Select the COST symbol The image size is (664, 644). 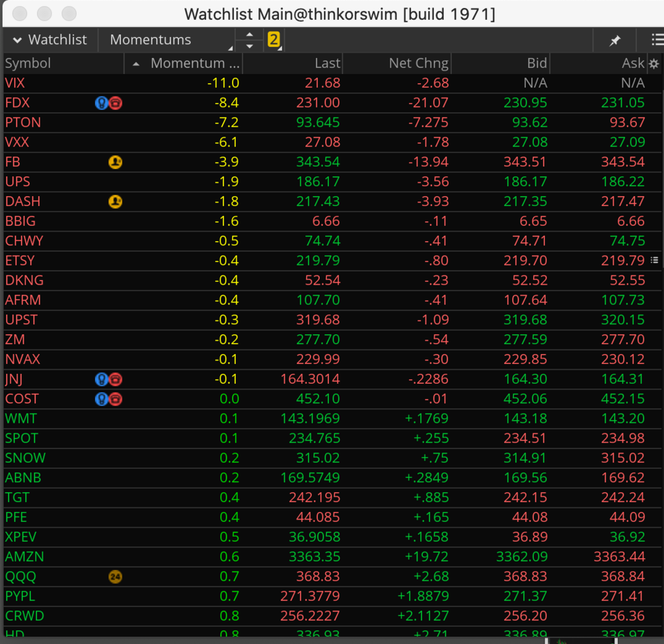(x=22, y=399)
